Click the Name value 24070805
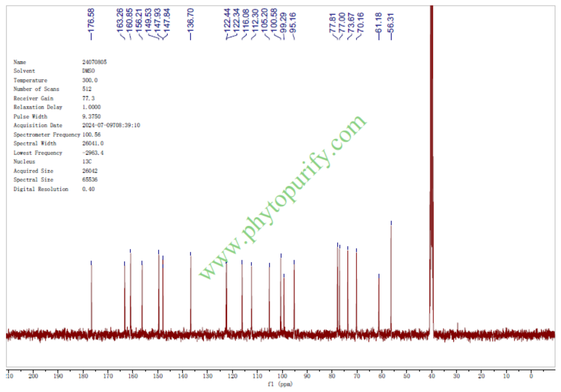This screenshot has height=392, width=561. click(x=95, y=62)
